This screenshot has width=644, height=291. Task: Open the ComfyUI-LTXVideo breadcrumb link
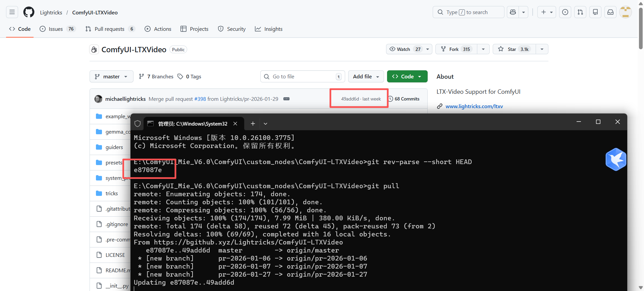95,12
